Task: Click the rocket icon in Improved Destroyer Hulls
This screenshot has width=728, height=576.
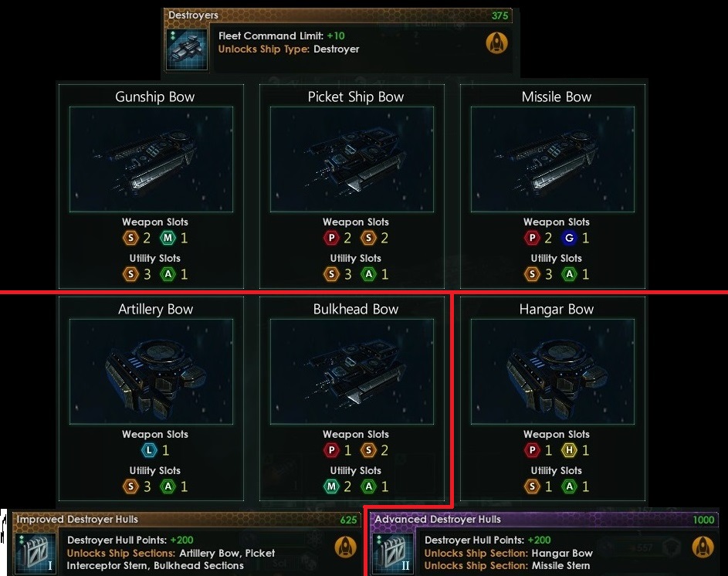Action: coord(345,547)
